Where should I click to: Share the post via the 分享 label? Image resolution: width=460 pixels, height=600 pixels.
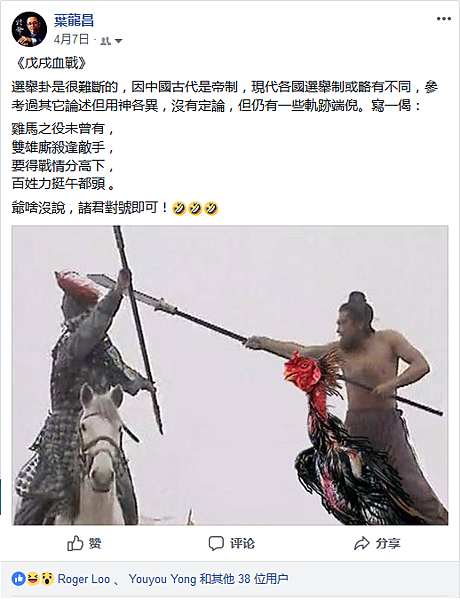coord(388,543)
